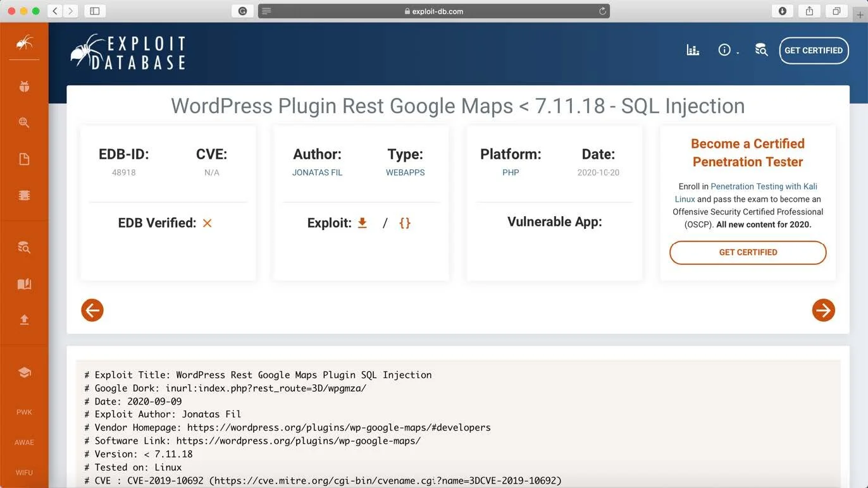Toggle the Safari sidebar button
868x488 pixels.
95,11
